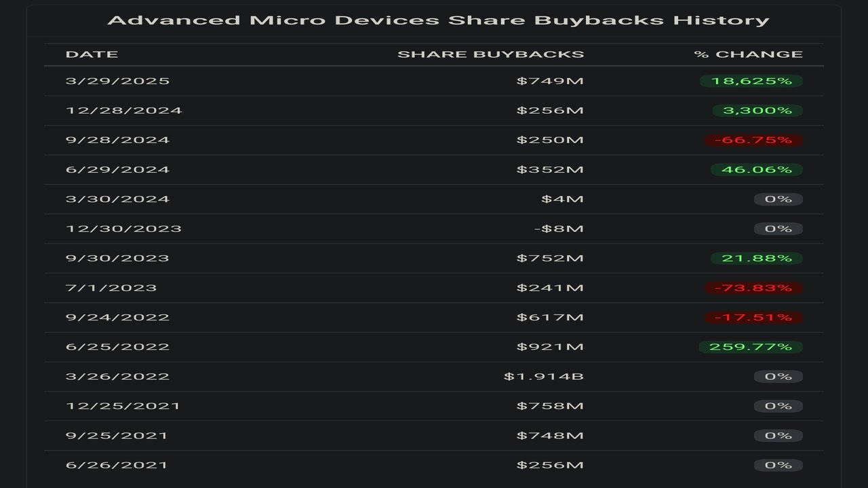Sort by SHARE BUYBACKS column header
Viewport: 868px width, 488px height.
pyautogui.click(x=490, y=54)
